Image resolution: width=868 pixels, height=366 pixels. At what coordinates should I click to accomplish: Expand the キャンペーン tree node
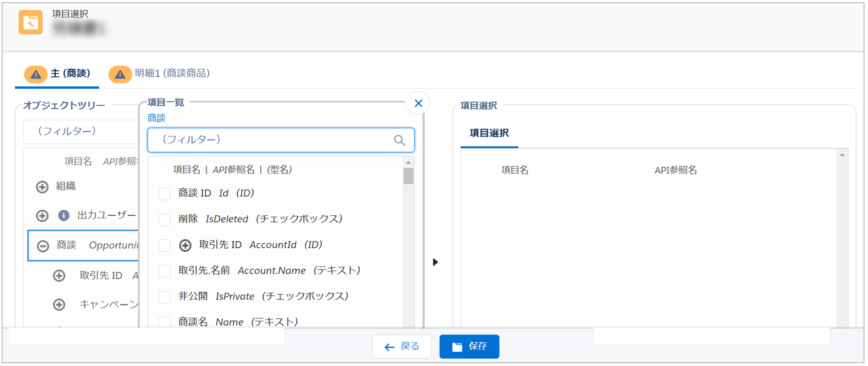click(x=59, y=305)
